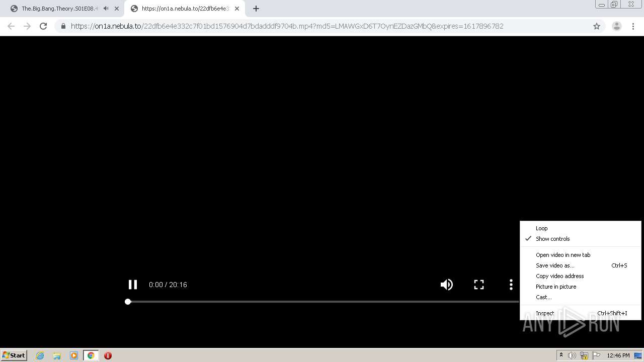Open Inspect from the context menu
This screenshot has width=644, height=362.
point(581,313)
